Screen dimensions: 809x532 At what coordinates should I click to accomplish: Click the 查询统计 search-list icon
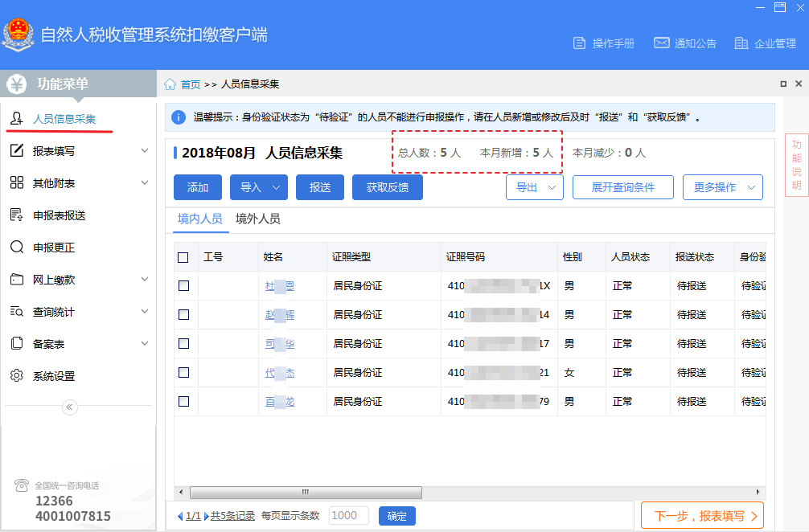(17, 311)
